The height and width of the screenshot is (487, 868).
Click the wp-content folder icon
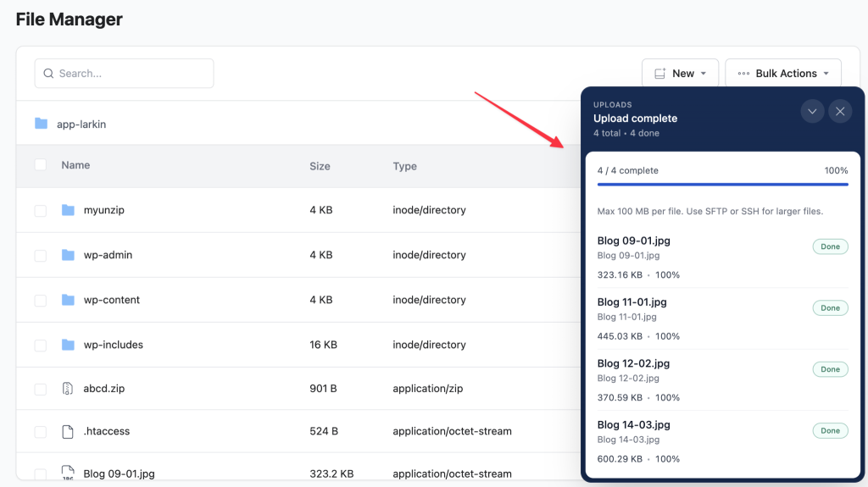tap(68, 300)
